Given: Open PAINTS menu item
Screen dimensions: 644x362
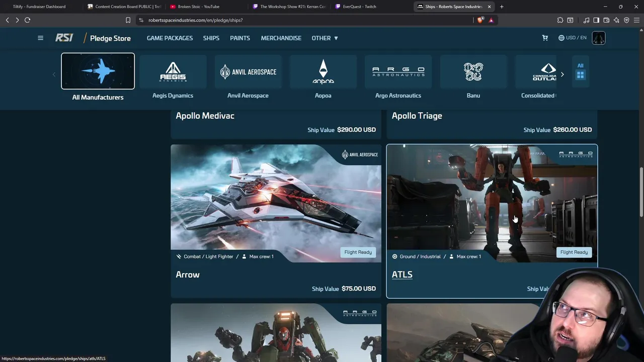Looking at the screenshot, I should click(x=240, y=38).
